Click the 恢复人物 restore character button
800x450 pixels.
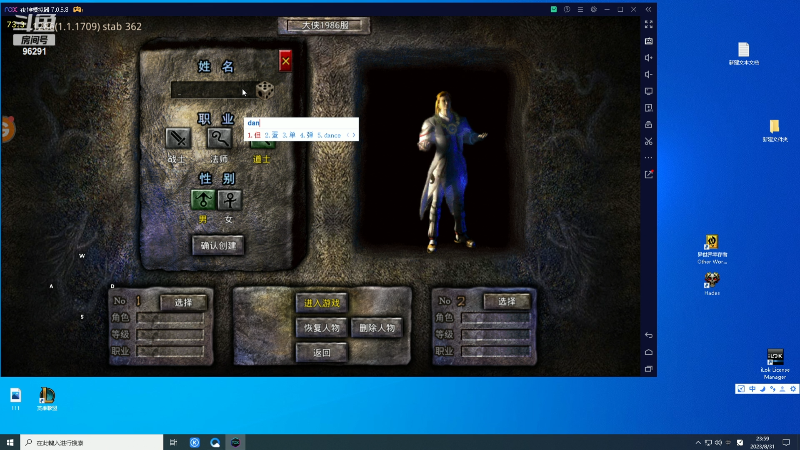click(322, 328)
